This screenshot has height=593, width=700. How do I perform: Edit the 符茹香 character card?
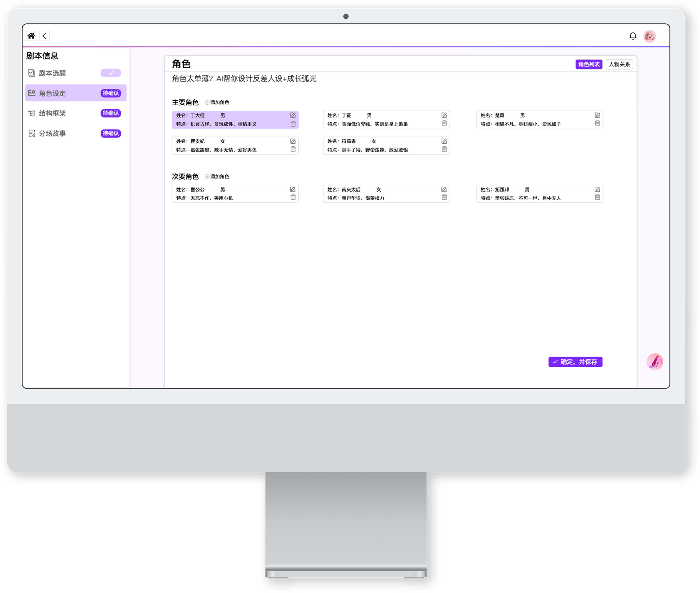(x=444, y=141)
